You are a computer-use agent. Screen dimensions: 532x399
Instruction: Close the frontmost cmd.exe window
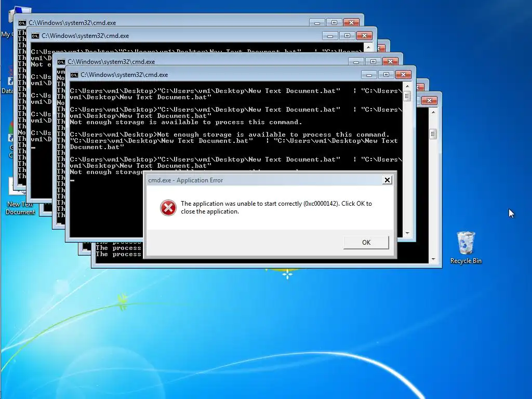[403, 75]
